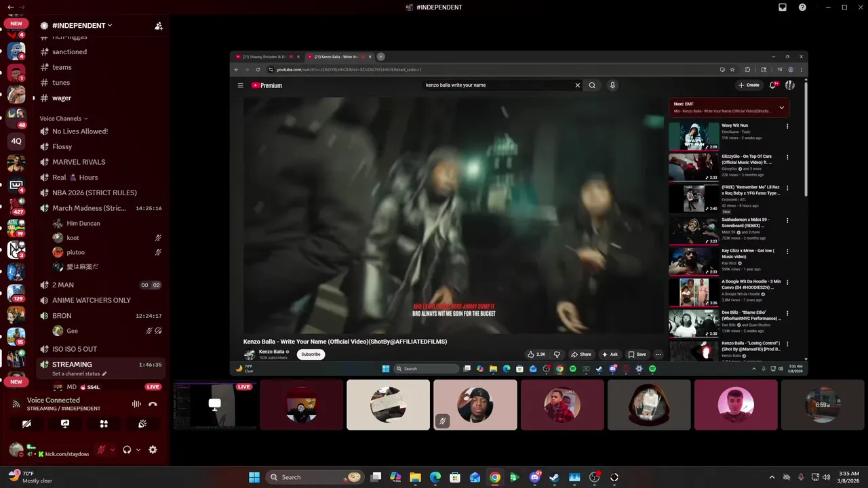Image resolution: width=868 pixels, height=488 pixels.
Task: Switch to the Shawny Binladen browser tab
Action: (x=268, y=57)
